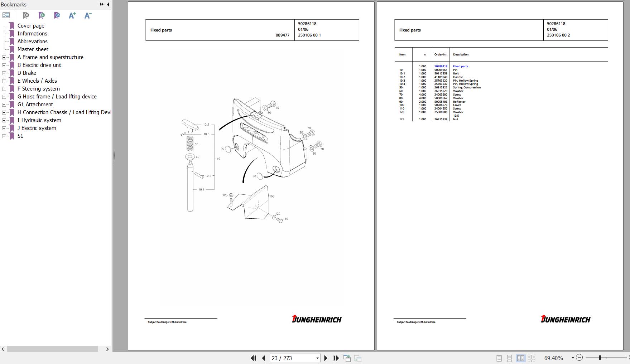The height and width of the screenshot is (364, 630).
Task: Click the zoom out minus icon
Action: click(579, 358)
